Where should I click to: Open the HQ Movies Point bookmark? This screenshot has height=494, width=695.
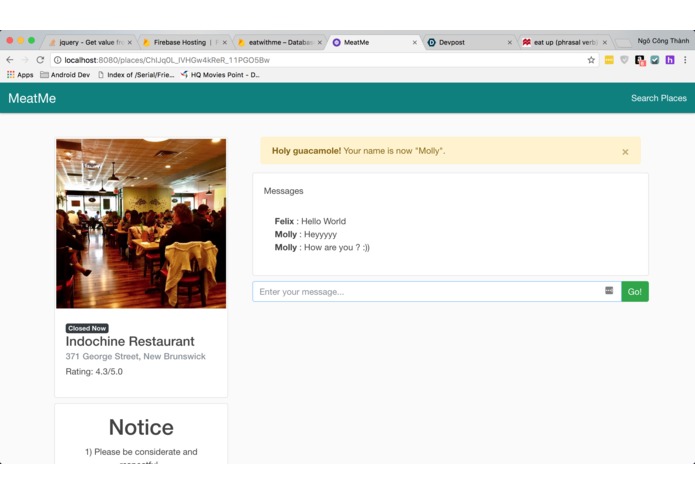tap(220, 75)
